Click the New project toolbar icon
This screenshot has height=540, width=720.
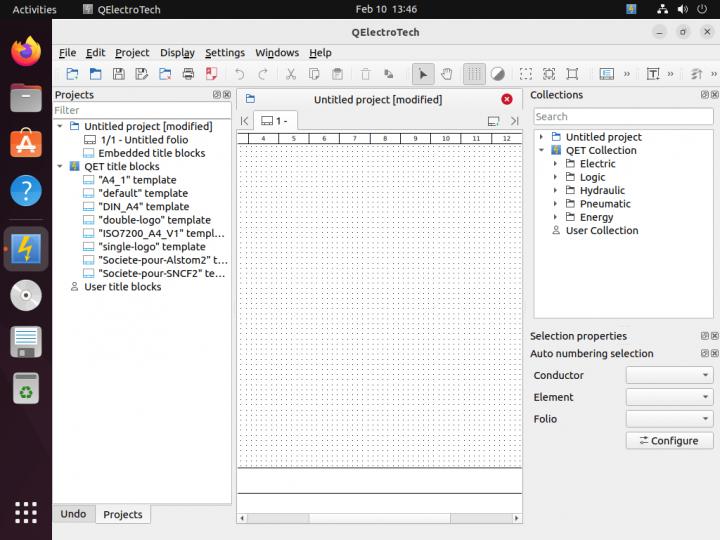pyautogui.click(x=73, y=74)
